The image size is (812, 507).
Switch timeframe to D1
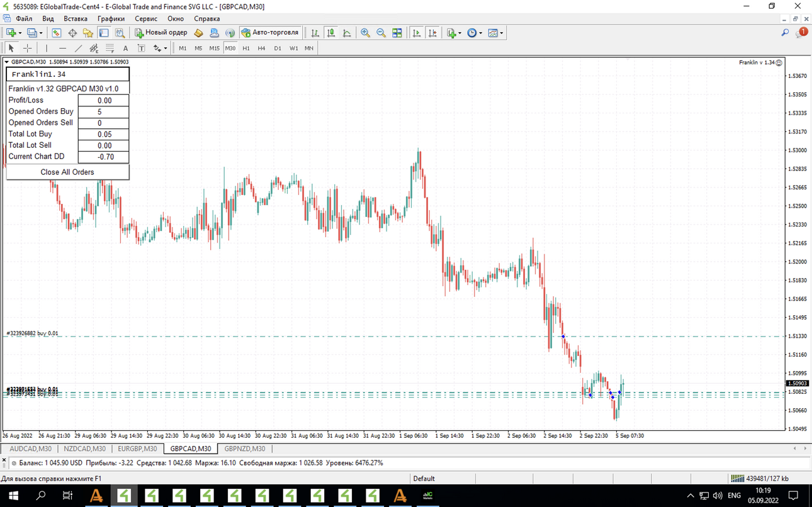click(278, 48)
